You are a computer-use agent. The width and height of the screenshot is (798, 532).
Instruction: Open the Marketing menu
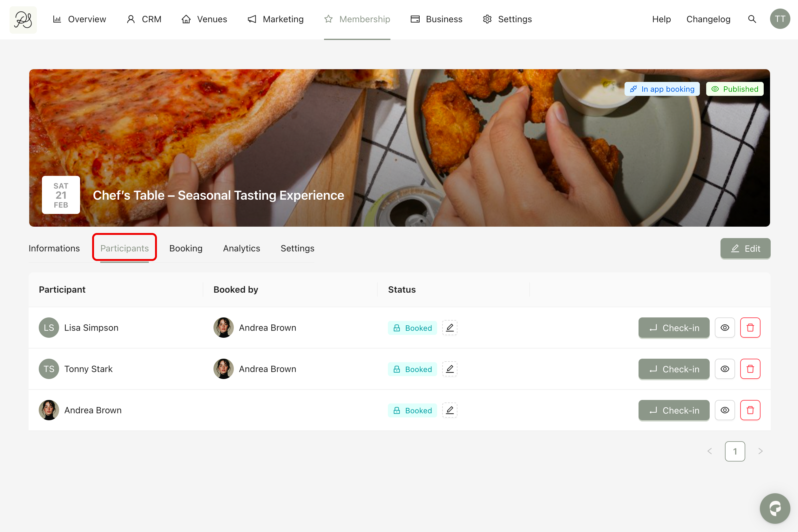(x=276, y=19)
